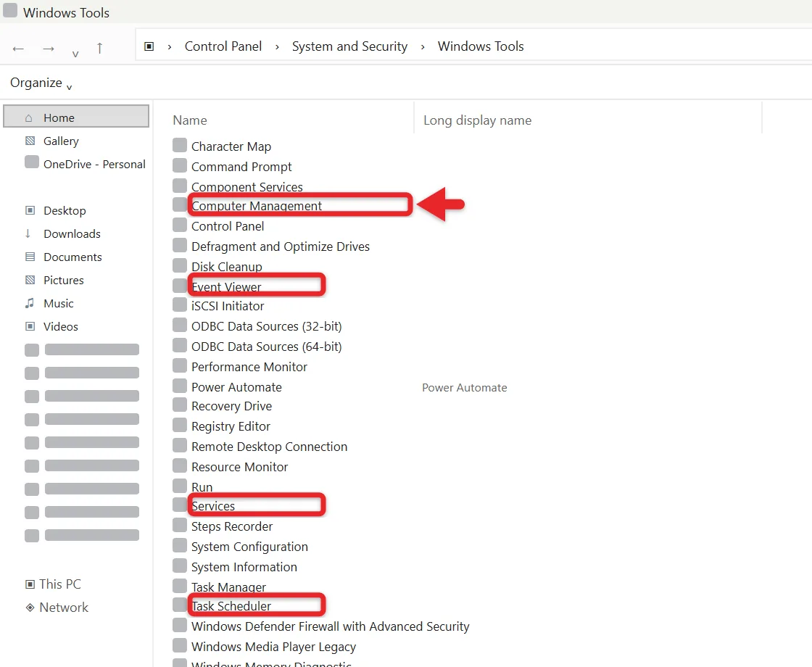Select the Disk Cleanup name text

(227, 267)
